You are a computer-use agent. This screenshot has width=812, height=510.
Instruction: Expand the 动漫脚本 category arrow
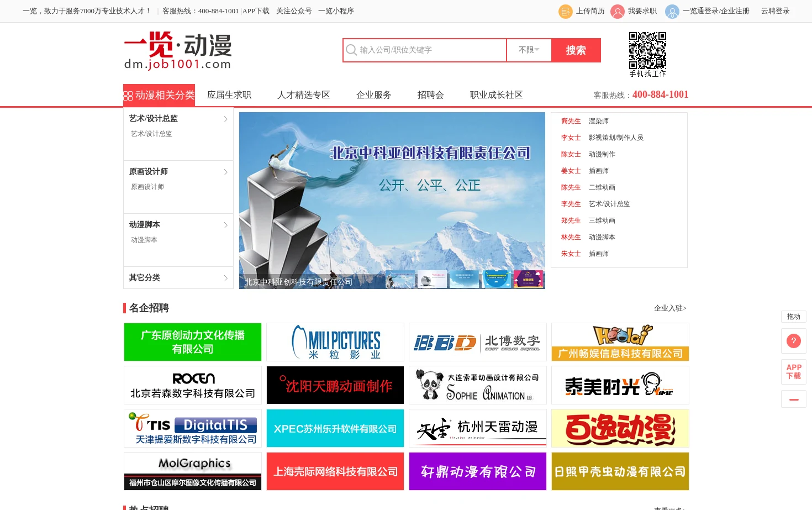coord(225,225)
